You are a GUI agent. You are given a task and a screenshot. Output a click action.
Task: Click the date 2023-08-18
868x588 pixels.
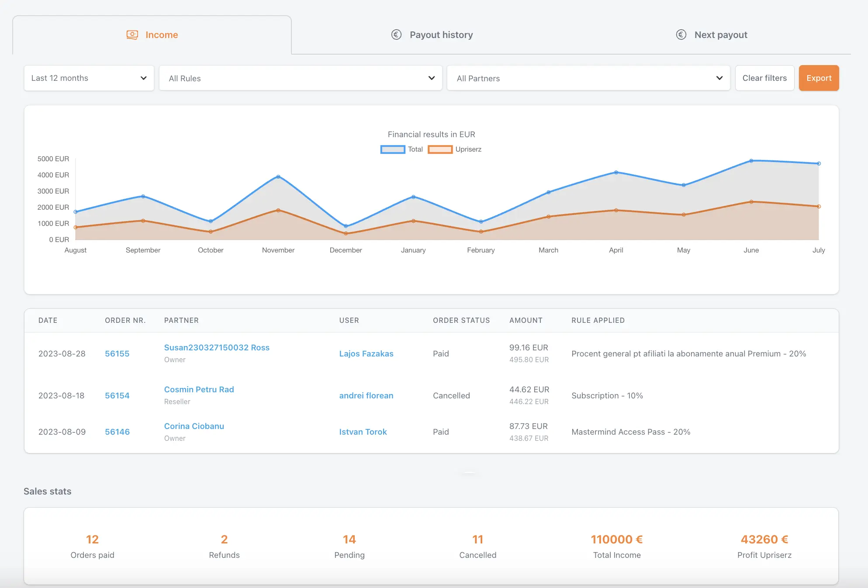62,395
